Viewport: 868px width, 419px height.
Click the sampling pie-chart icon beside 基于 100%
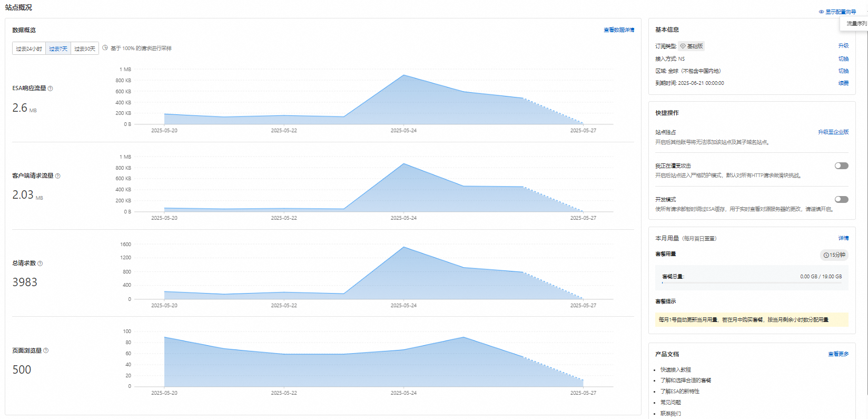(x=105, y=48)
